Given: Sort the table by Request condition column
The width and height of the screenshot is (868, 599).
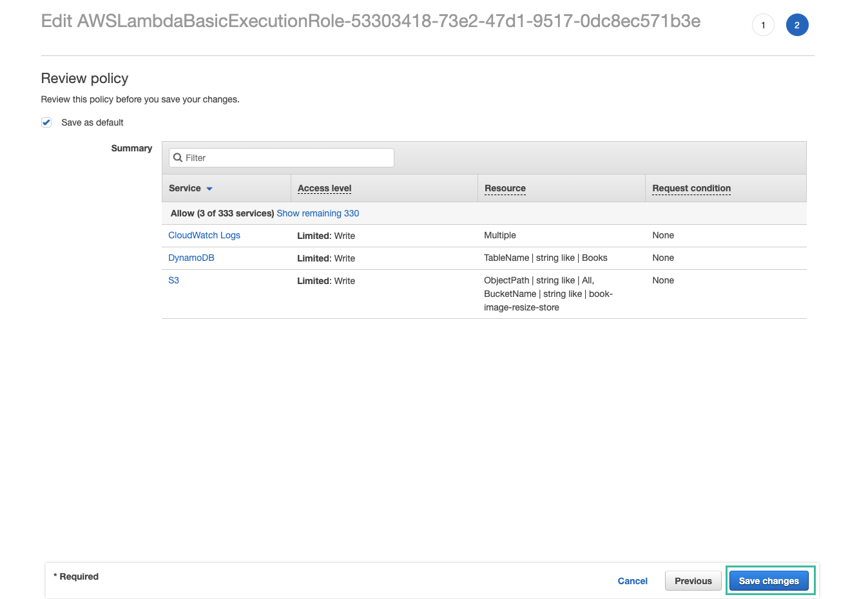Looking at the screenshot, I should [691, 188].
